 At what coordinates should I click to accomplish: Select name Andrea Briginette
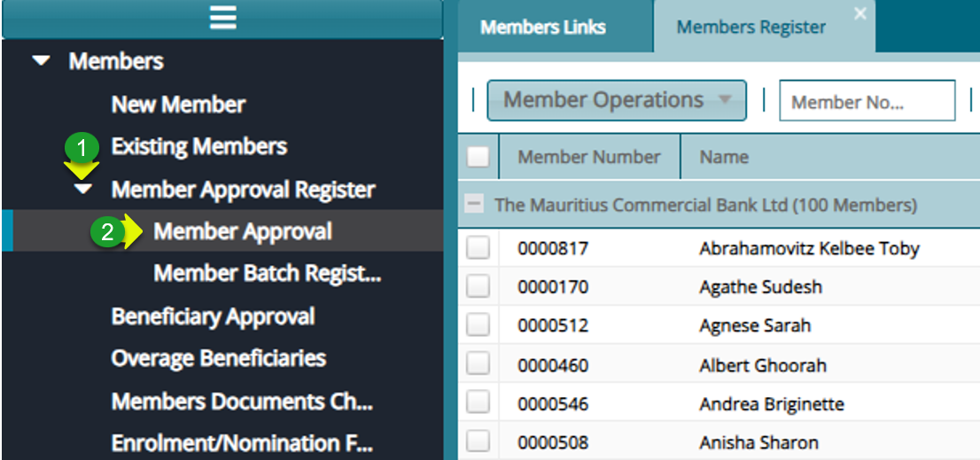772,404
